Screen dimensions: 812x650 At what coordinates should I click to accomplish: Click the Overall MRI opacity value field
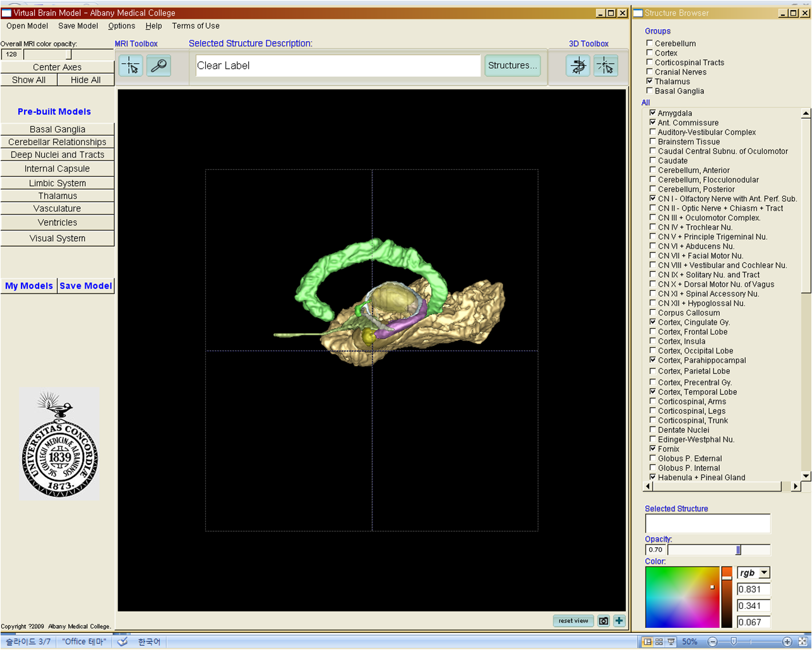[12, 54]
